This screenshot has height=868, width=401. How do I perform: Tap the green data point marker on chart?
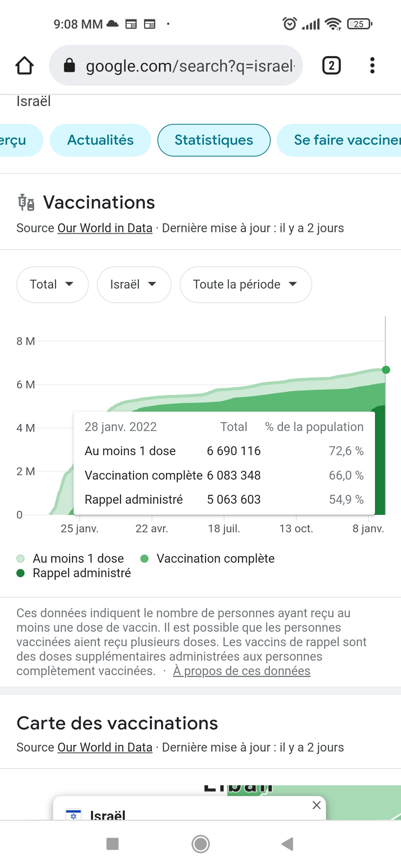[386, 370]
